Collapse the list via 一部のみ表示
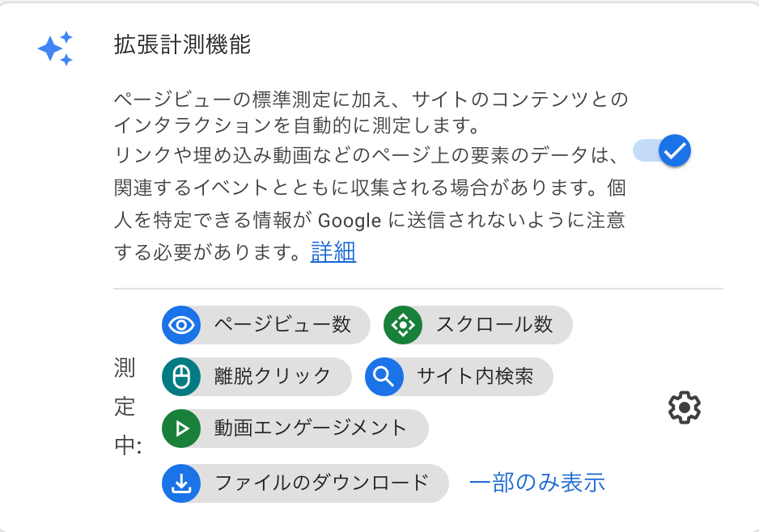This screenshot has width=759, height=532. pyautogui.click(x=537, y=483)
